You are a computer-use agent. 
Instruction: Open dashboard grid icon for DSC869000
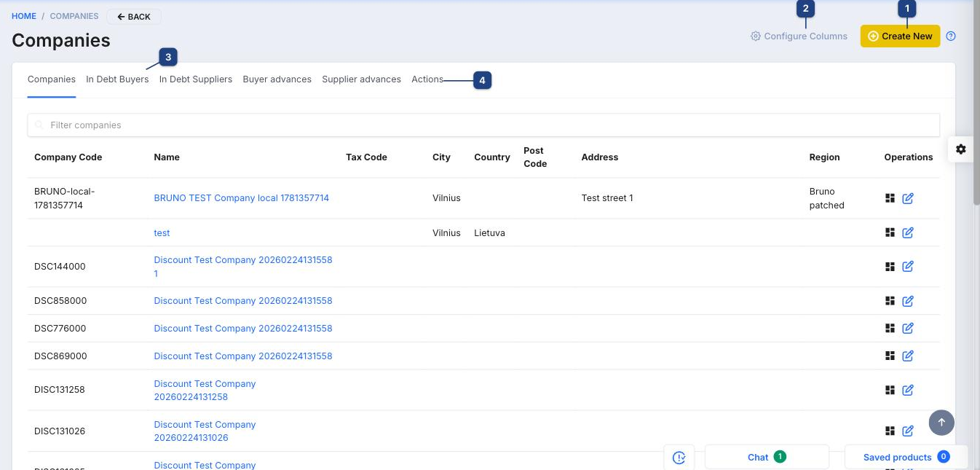pos(890,356)
